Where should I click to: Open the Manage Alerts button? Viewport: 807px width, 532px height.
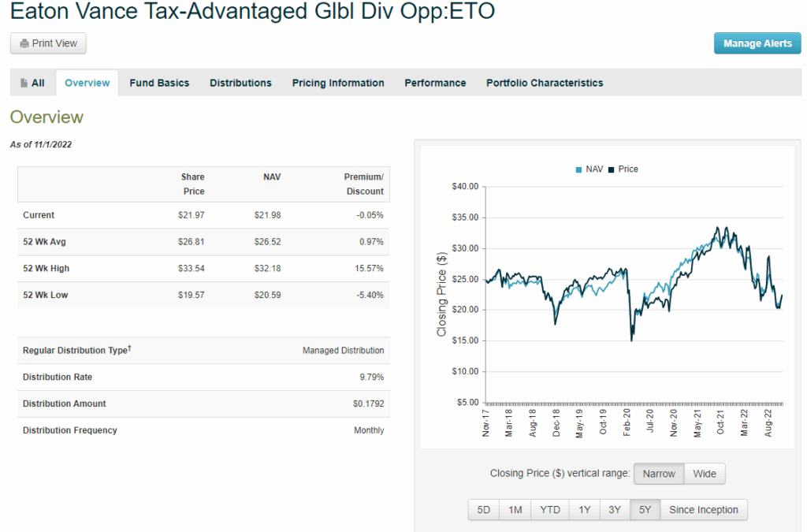tap(757, 43)
